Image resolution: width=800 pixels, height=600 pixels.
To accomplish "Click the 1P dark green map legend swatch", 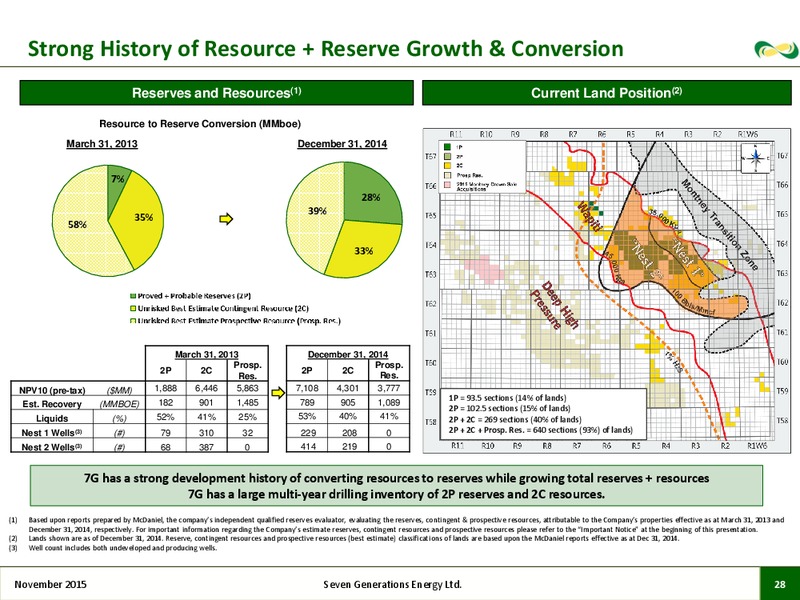I will pyautogui.click(x=447, y=147).
